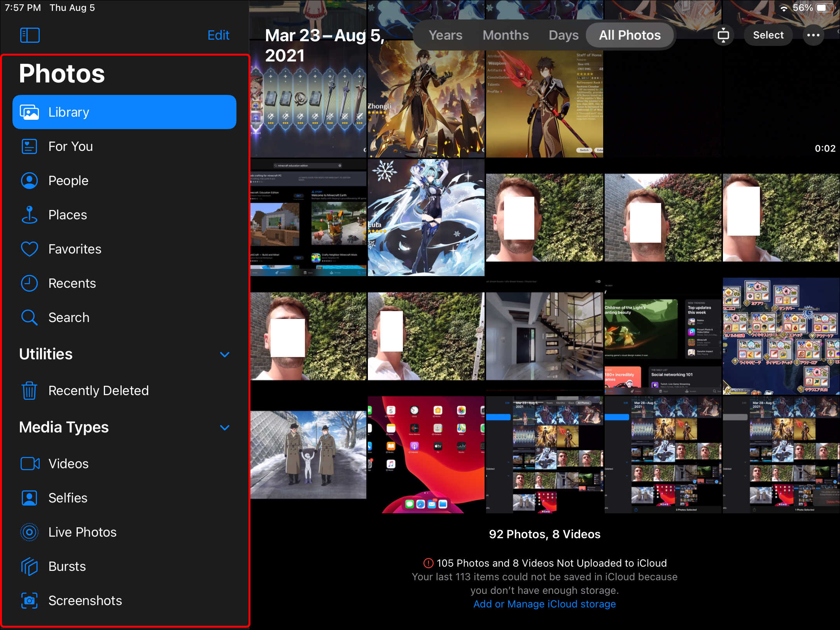Screen dimensions: 840x630
Task: Toggle the sidebar visibility icon
Action: [x=30, y=35]
